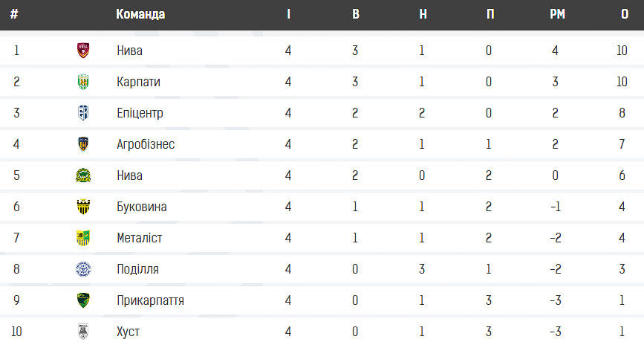Click the Хуст grey team crest
Viewport: 644px width, 345px height.
[x=83, y=332]
